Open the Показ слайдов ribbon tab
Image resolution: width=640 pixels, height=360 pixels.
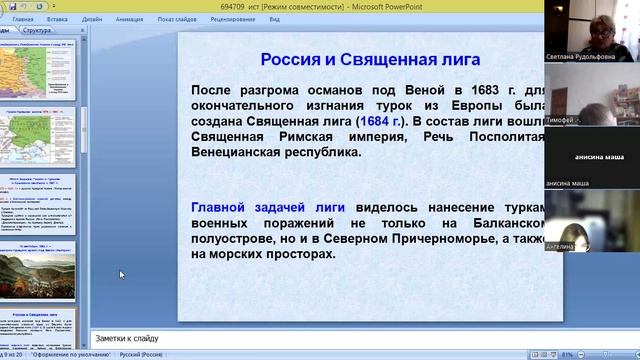(177, 19)
